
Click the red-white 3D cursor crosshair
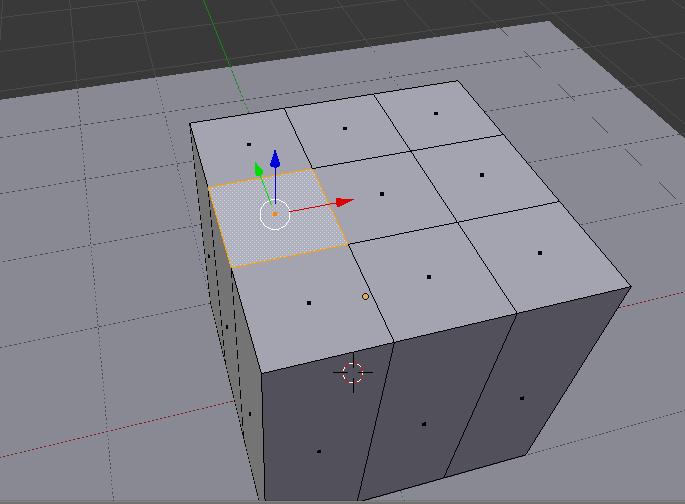pos(353,373)
